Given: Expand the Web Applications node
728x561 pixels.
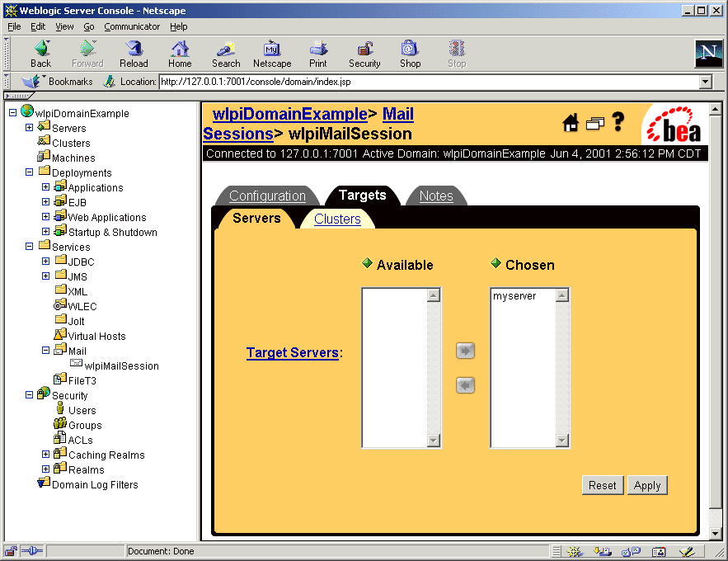Looking at the screenshot, I should pyautogui.click(x=45, y=217).
